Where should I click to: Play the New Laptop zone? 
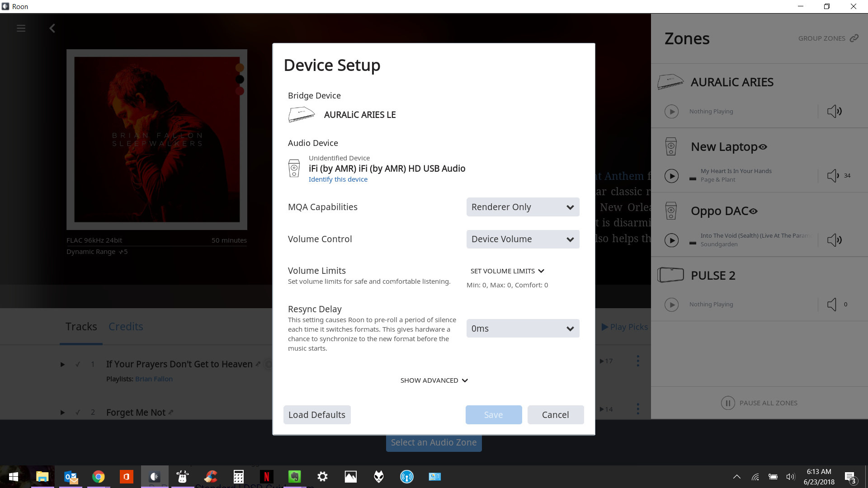tap(671, 176)
